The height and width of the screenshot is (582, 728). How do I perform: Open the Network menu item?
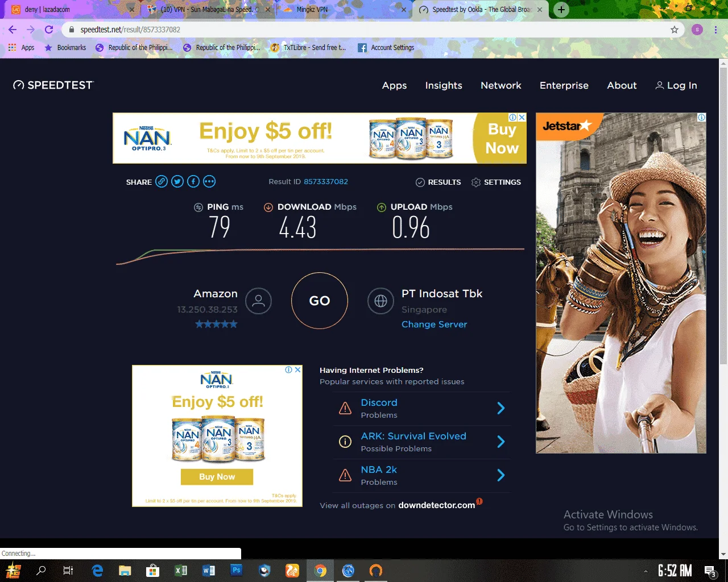tap(501, 85)
